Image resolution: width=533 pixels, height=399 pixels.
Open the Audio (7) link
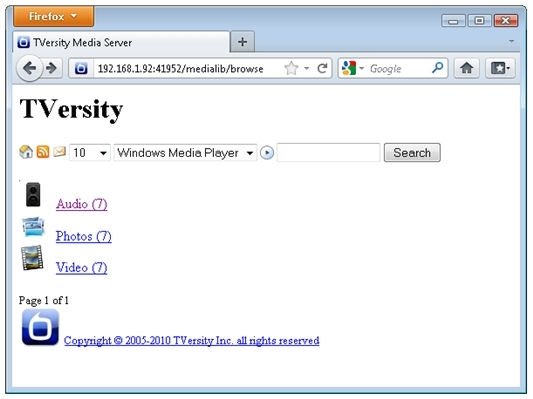click(82, 204)
